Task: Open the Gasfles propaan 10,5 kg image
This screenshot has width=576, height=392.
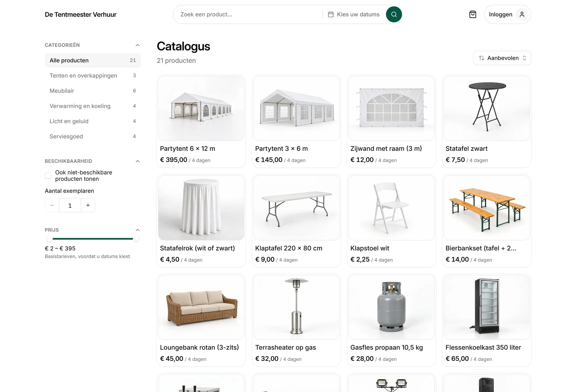Action: click(x=391, y=307)
